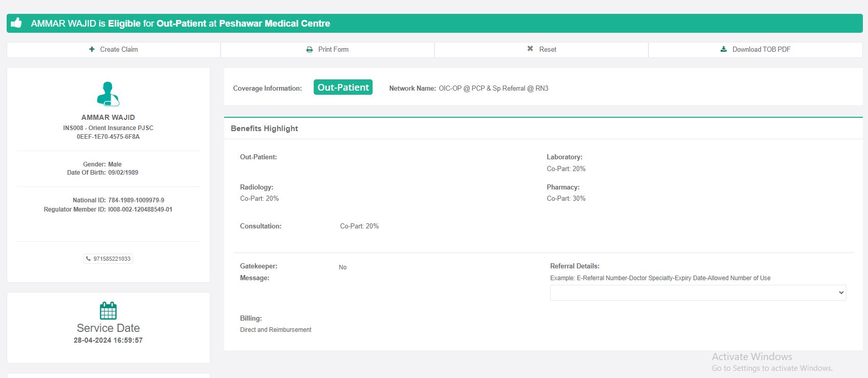Click Download TOB PDF button
Viewport: 868px width, 378px height.
click(x=755, y=50)
